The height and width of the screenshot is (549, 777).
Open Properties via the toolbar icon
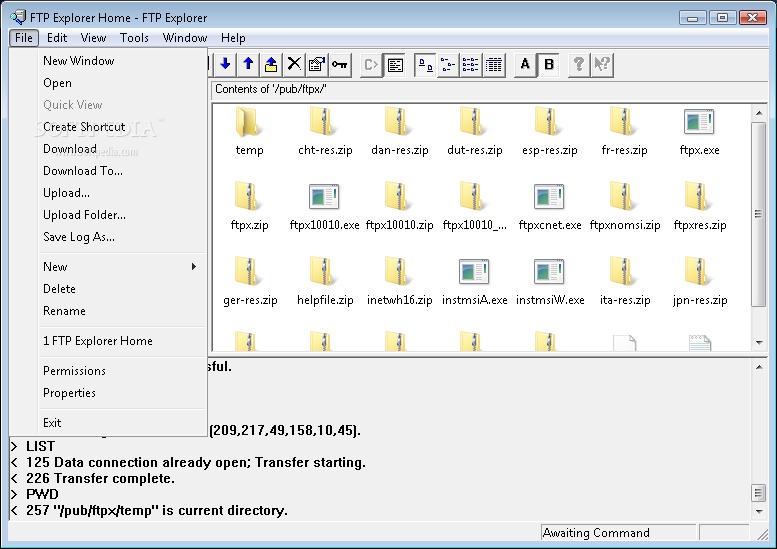[x=317, y=64]
